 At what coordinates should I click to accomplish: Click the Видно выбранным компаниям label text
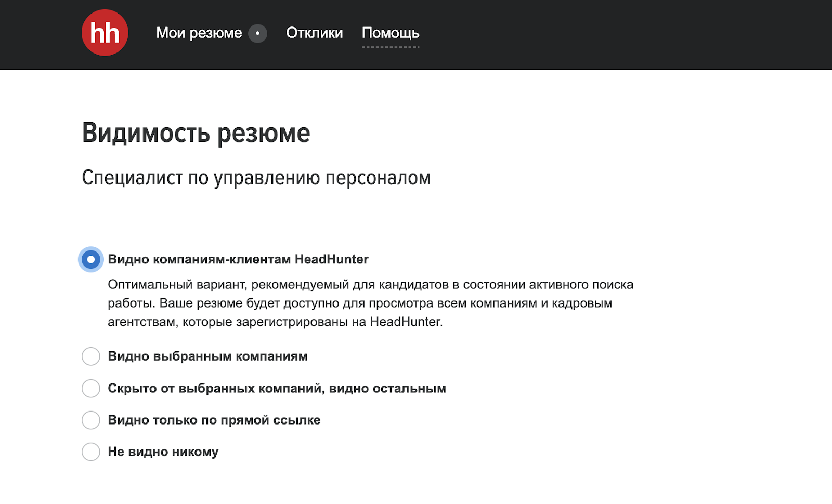(207, 356)
